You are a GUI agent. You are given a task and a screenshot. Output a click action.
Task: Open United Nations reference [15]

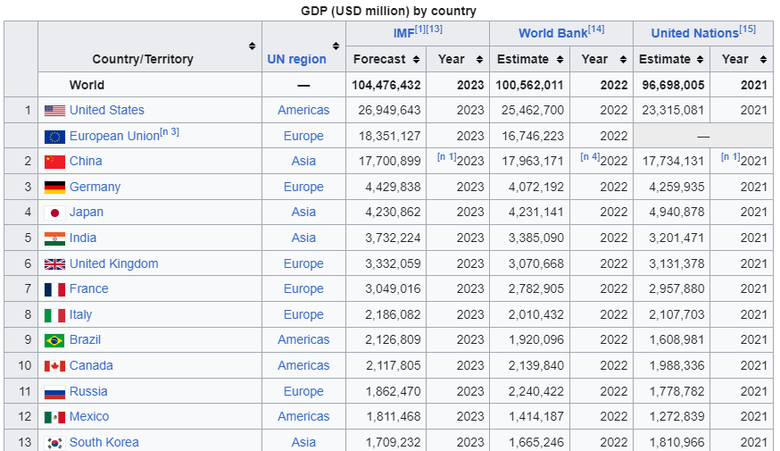747,29
